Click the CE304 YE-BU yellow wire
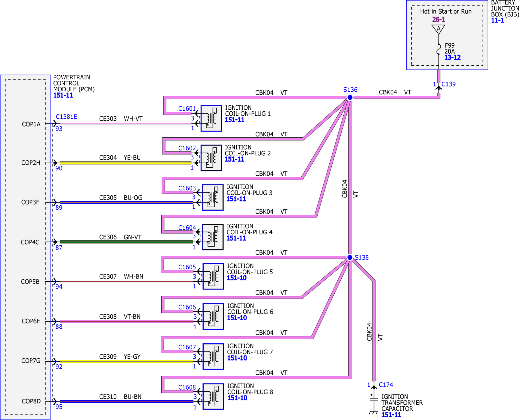Image resolution: width=519 pixels, height=420 pixels. point(126,163)
